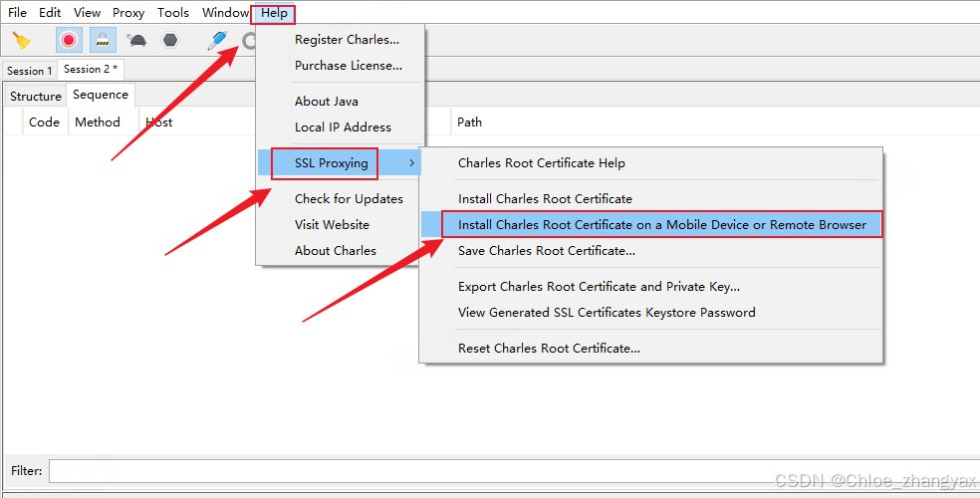Open the Edit menu
980x498 pixels.
[50, 13]
